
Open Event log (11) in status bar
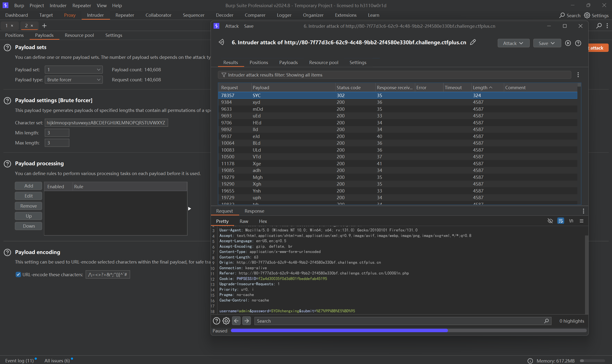point(19,361)
